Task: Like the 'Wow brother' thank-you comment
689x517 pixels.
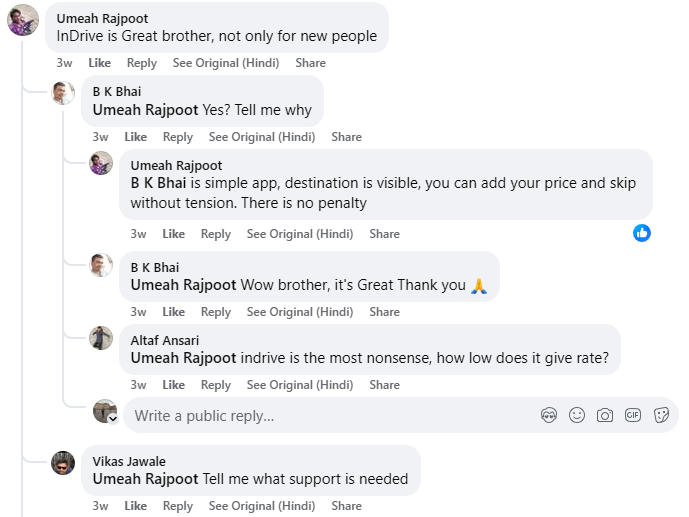Action: click(174, 312)
